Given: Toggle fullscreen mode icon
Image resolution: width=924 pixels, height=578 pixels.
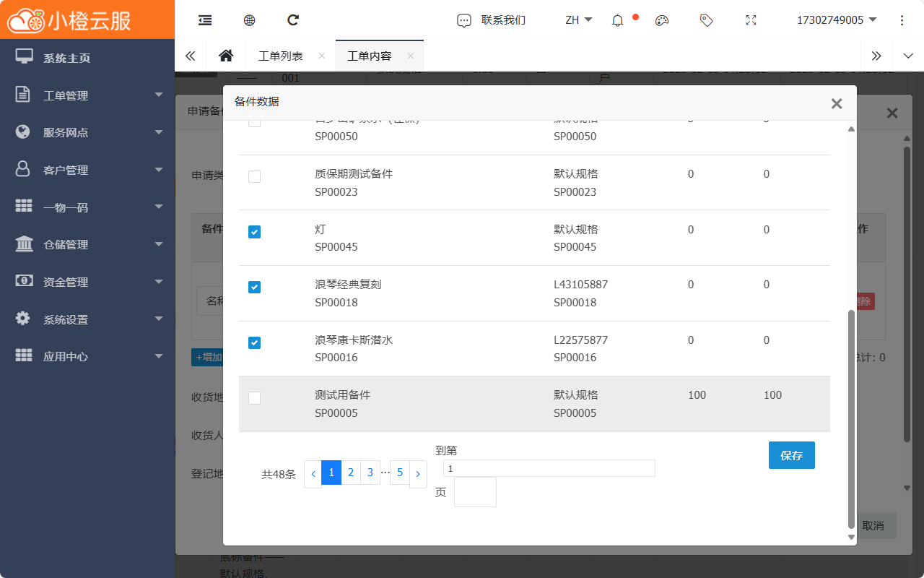Looking at the screenshot, I should (x=751, y=20).
